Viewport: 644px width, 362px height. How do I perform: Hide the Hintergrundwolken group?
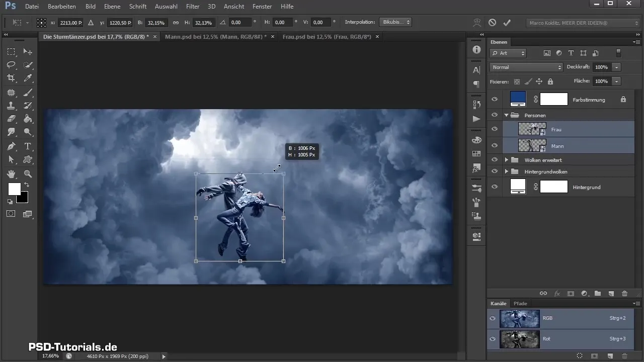tap(494, 172)
